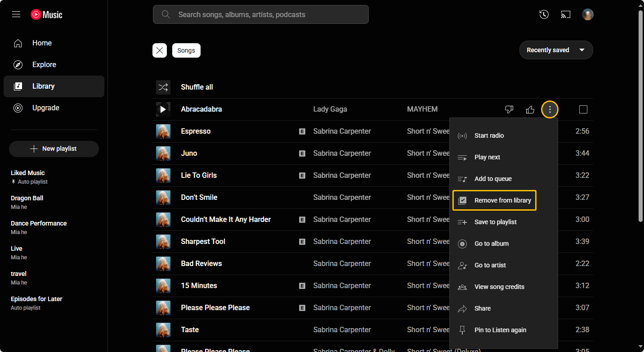Viewport: 644px width, 352px height.
Task: Click the Espresso album thumbnail
Action: [x=163, y=131]
